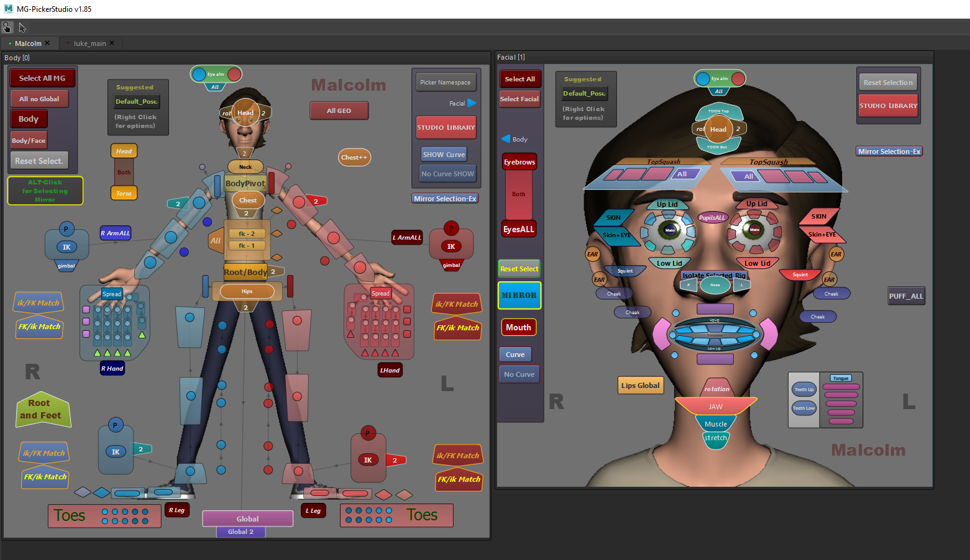970x560 pixels.
Task: Select the Nose control
Action: coord(715,285)
